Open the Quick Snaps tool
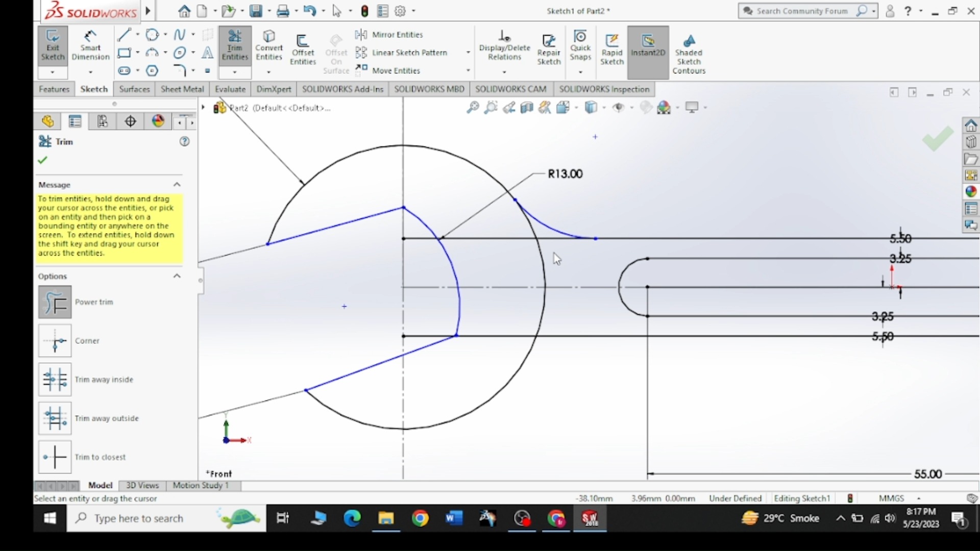This screenshot has width=980, height=551. pyautogui.click(x=580, y=46)
